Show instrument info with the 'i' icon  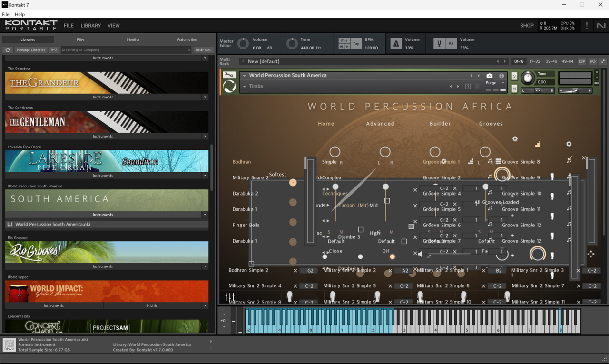501,76
